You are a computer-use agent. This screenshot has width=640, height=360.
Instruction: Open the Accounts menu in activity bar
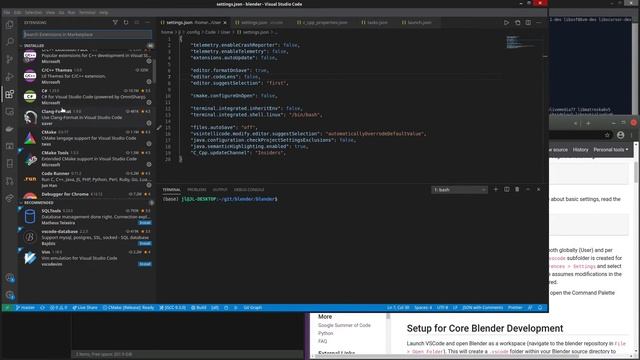10,278
